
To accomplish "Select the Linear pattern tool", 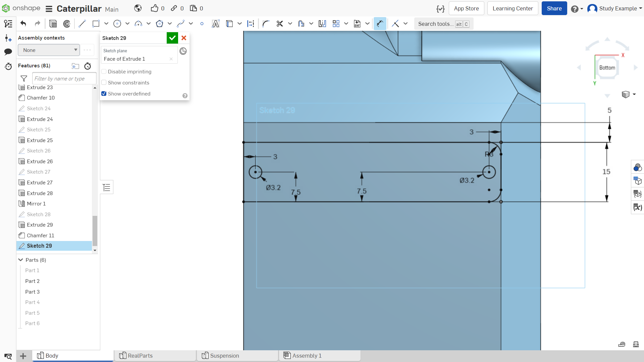I will 336,23.
